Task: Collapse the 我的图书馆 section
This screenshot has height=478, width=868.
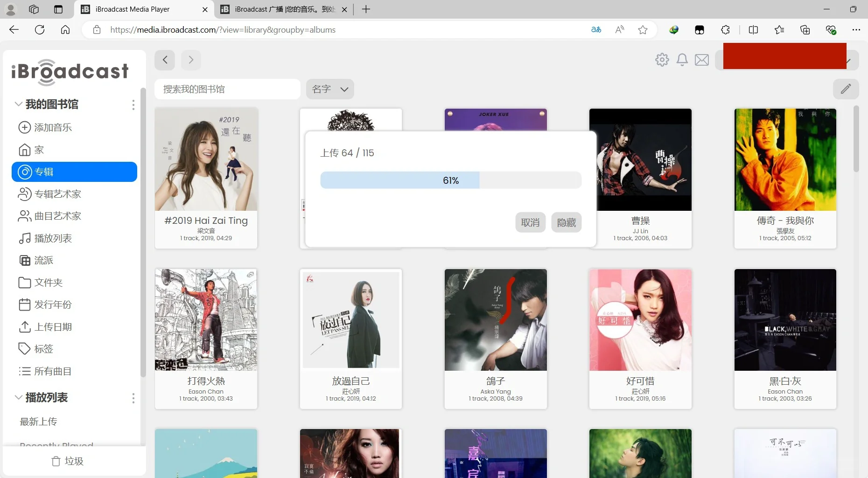Action: click(19, 104)
